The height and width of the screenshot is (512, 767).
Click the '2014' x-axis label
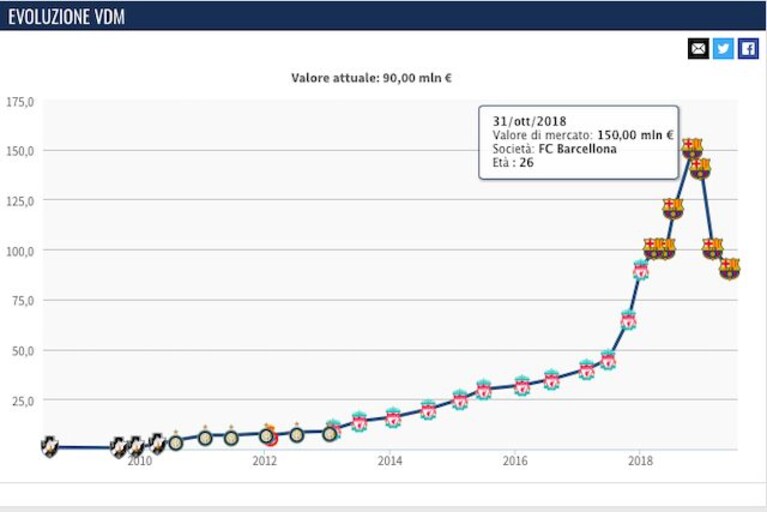pyautogui.click(x=390, y=461)
